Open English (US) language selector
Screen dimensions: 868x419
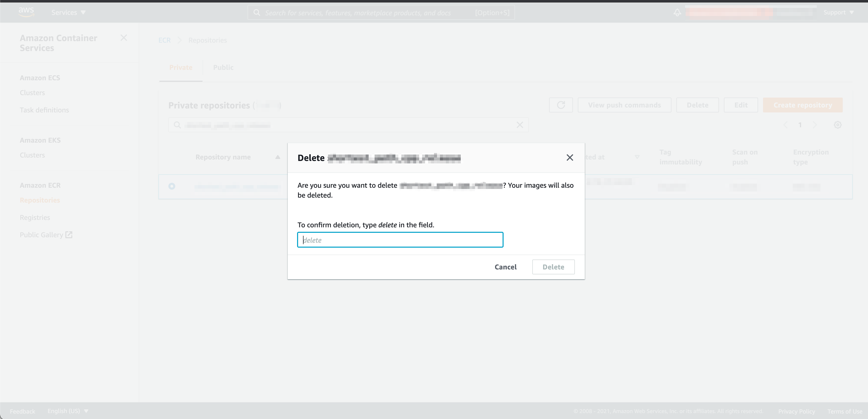[x=68, y=411]
